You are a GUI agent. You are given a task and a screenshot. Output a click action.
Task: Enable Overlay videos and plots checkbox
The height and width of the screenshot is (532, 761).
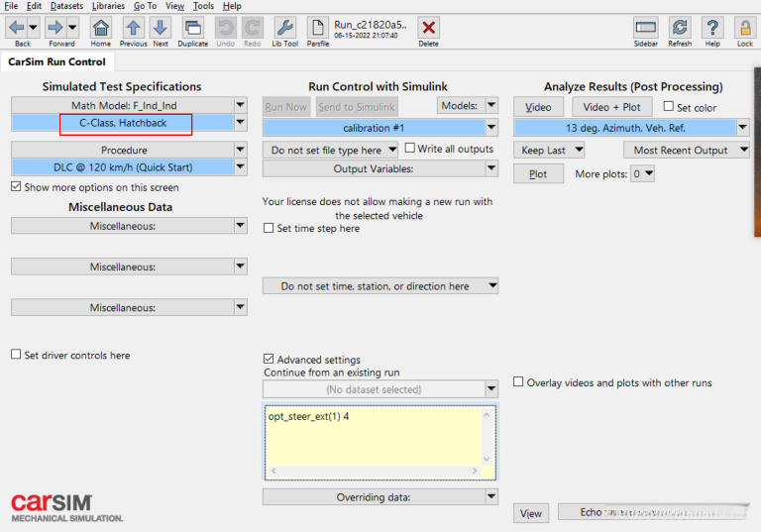pyautogui.click(x=518, y=382)
